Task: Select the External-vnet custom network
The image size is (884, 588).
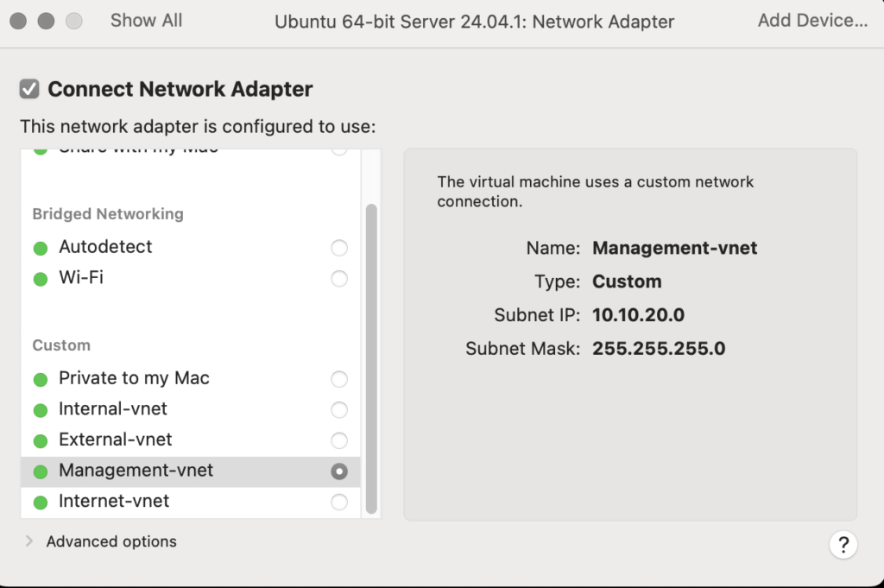Action: [x=339, y=440]
